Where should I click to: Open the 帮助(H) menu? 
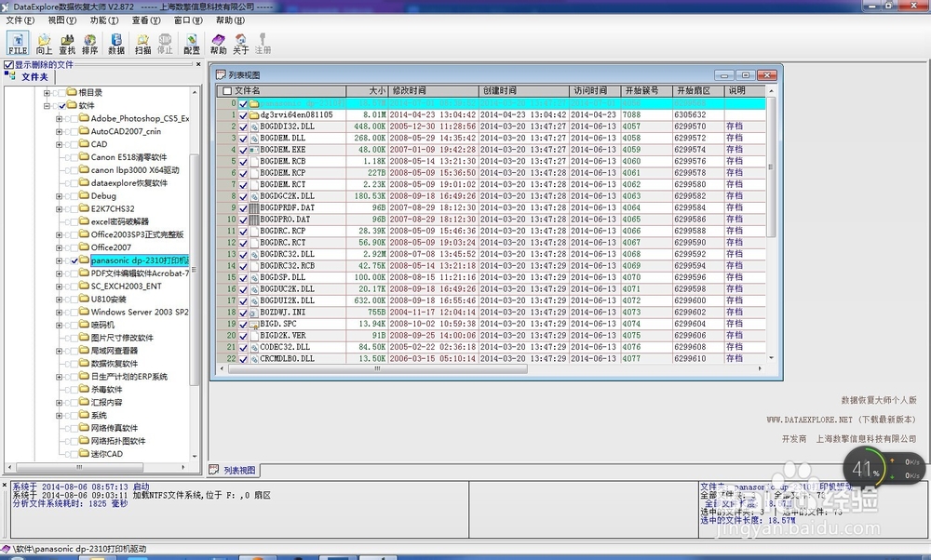[230, 20]
